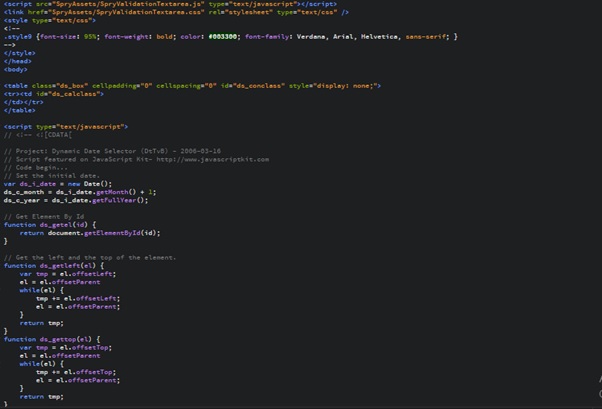The height and width of the screenshot is (409, 602).
Task: Click the .style9 CSS rule line
Action: pyautogui.click(x=231, y=37)
